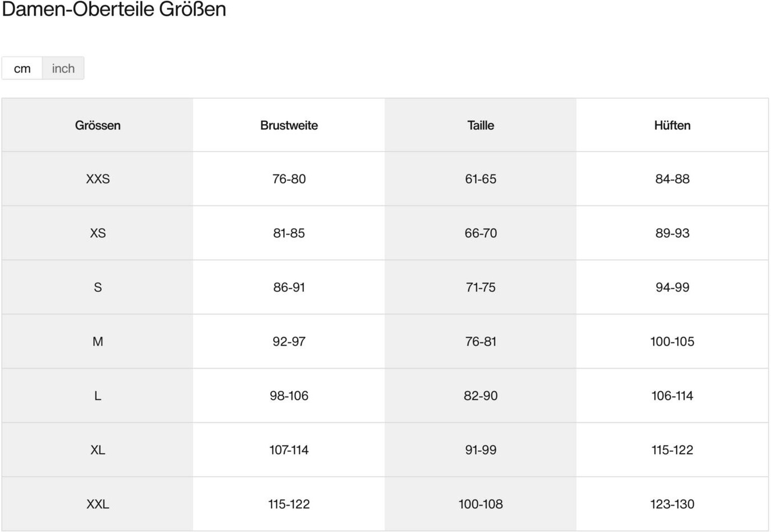Switch units to cm
The height and width of the screenshot is (532, 771).
pos(22,68)
